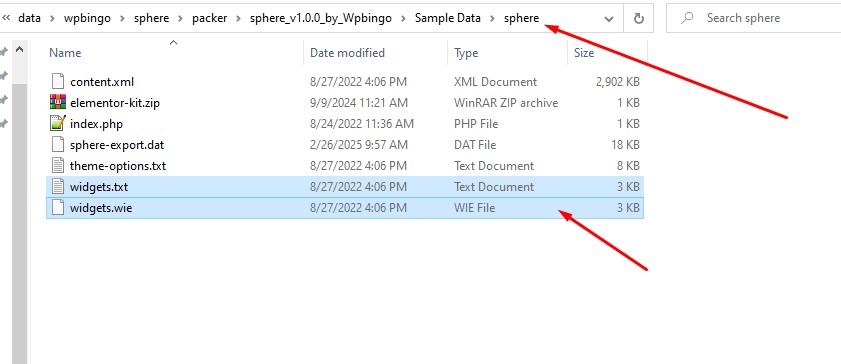Expand the chevron after packer breadcrumb

pyautogui.click(x=238, y=18)
